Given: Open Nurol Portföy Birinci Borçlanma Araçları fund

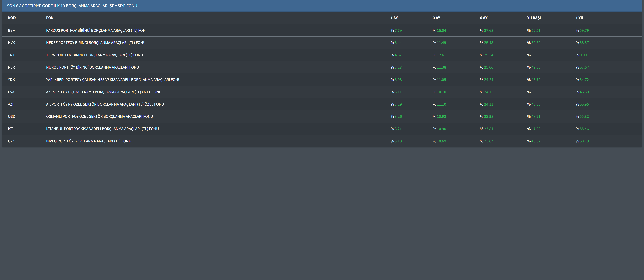Looking at the screenshot, I should [x=92, y=67].
